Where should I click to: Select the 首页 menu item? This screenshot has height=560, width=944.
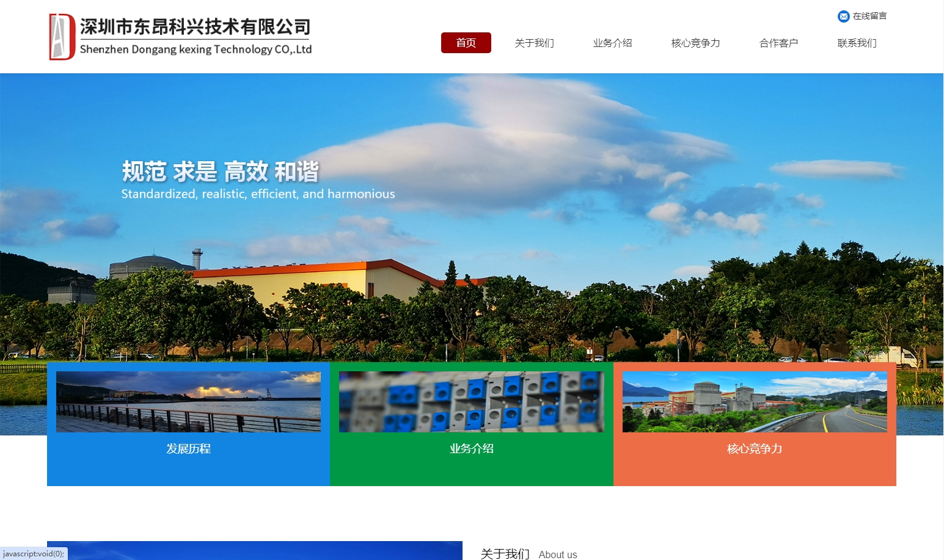pos(466,43)
